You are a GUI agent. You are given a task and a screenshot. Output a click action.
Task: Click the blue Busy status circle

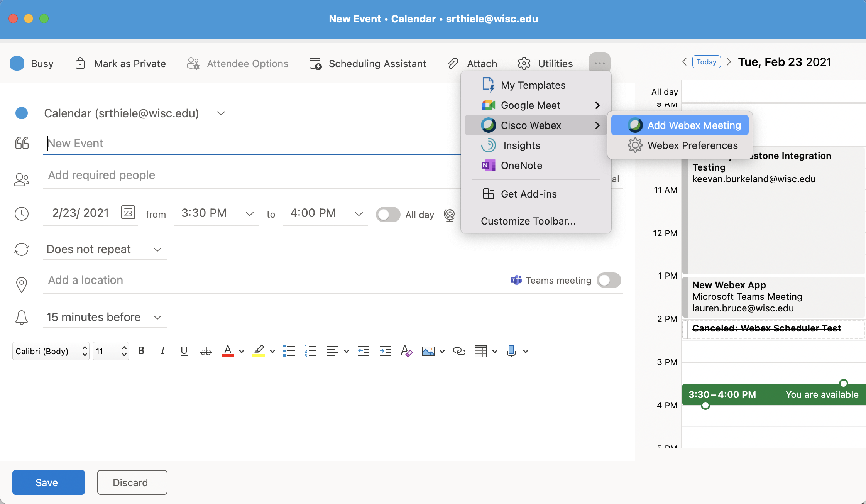[17, 63]
